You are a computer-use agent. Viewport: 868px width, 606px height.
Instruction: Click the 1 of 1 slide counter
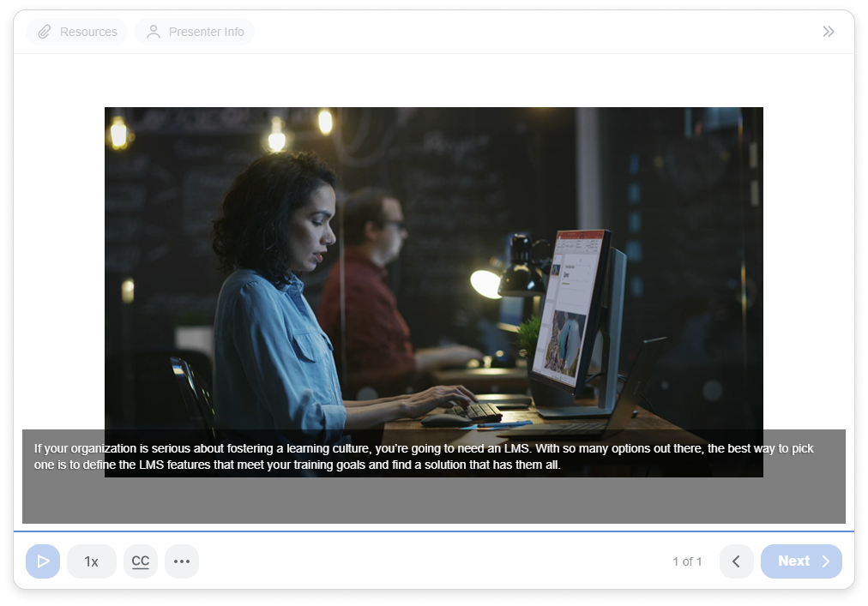point(687,561)
